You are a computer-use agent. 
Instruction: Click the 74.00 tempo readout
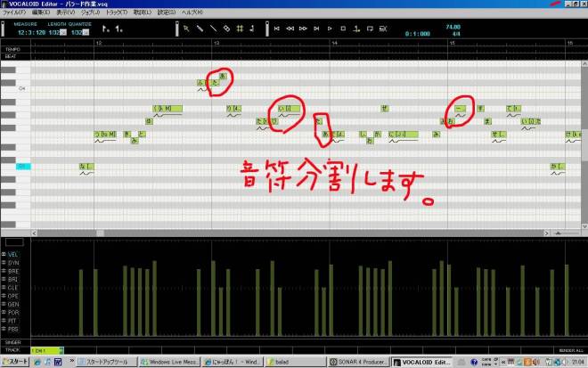pyautogui.click(x=453, y=27)
